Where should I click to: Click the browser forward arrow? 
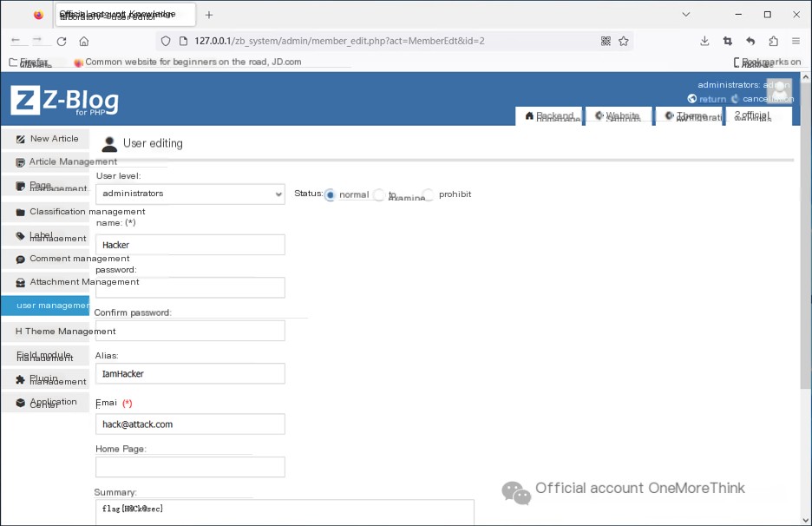(37, 41)
